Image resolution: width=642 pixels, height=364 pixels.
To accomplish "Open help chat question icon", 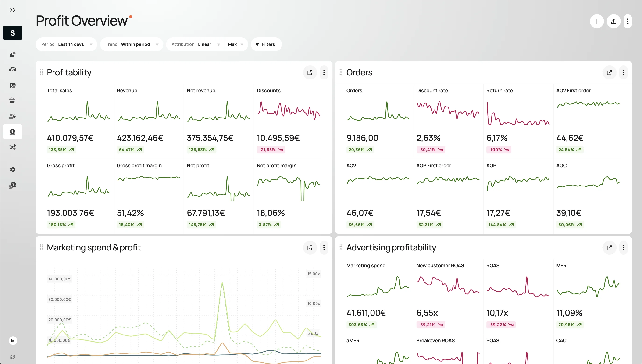I will (x=13, y=185).
